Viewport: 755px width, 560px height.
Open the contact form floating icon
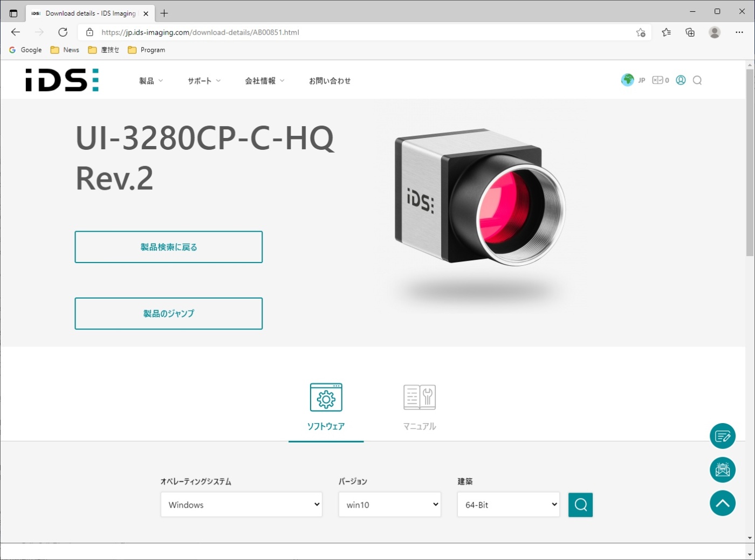tap(723, 436)
